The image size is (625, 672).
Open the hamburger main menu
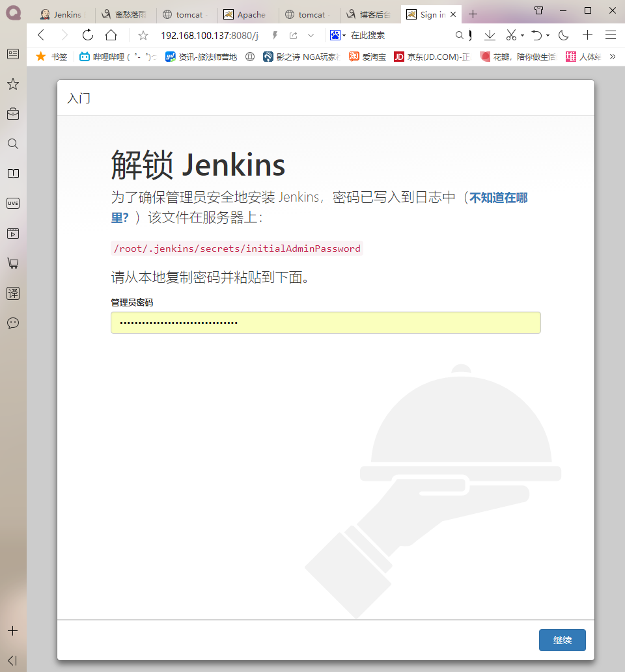point(611,35)
